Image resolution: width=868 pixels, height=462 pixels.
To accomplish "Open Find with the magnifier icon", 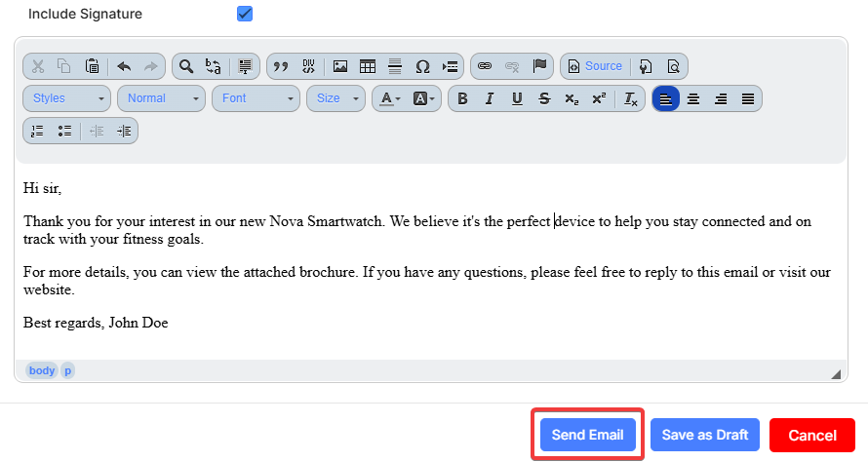I will [x=186, y=66].
